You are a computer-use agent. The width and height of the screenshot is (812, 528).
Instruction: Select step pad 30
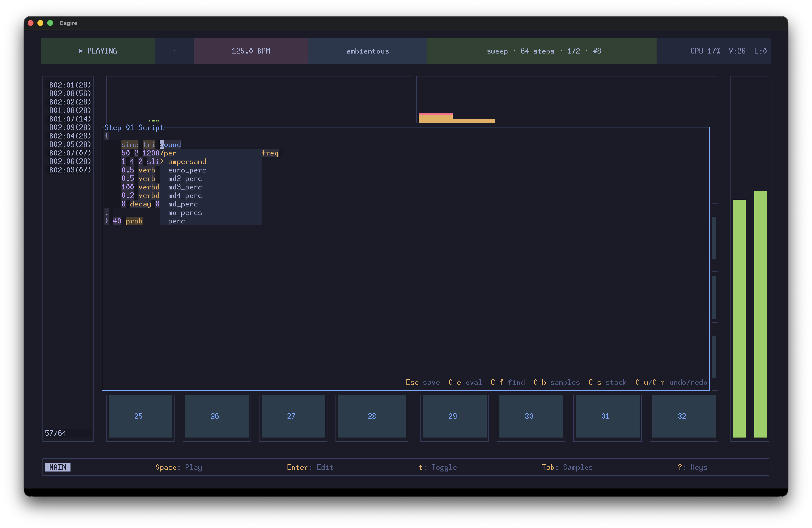531,416
